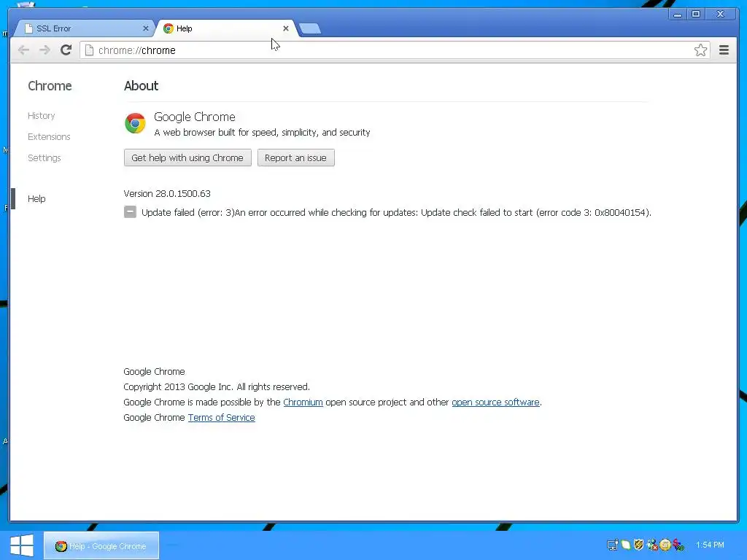Open the Chrome hamburger menu

(x=724, y=50)
